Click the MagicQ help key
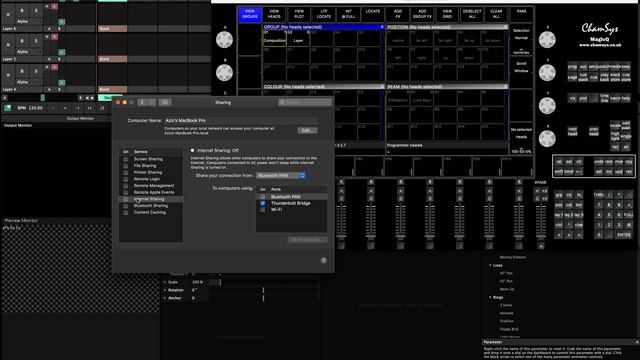640x360 pixels. coord(626,98)
